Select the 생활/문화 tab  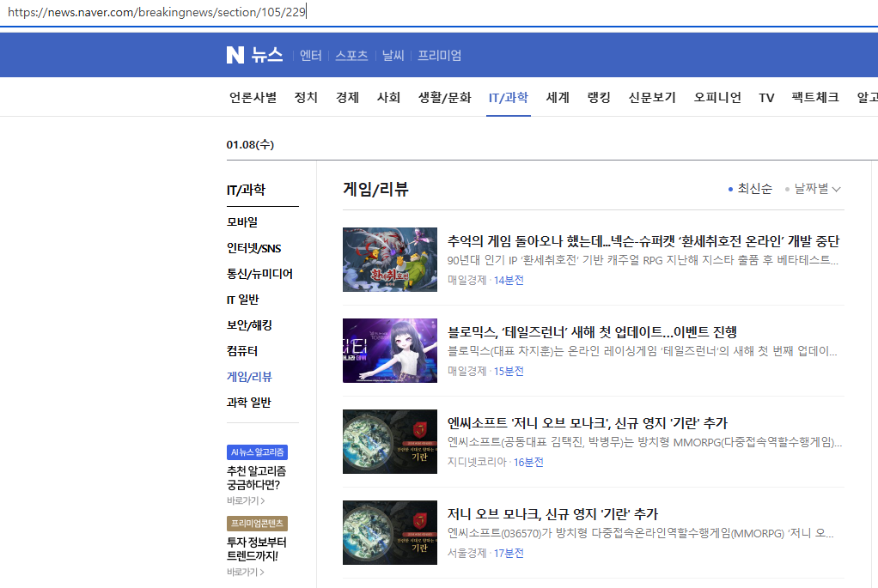click(445, 97)
